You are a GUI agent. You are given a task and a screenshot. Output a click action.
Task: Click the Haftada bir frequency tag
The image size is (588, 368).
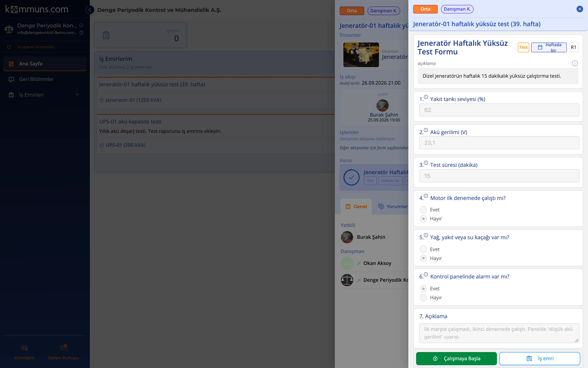click(549, 47)
